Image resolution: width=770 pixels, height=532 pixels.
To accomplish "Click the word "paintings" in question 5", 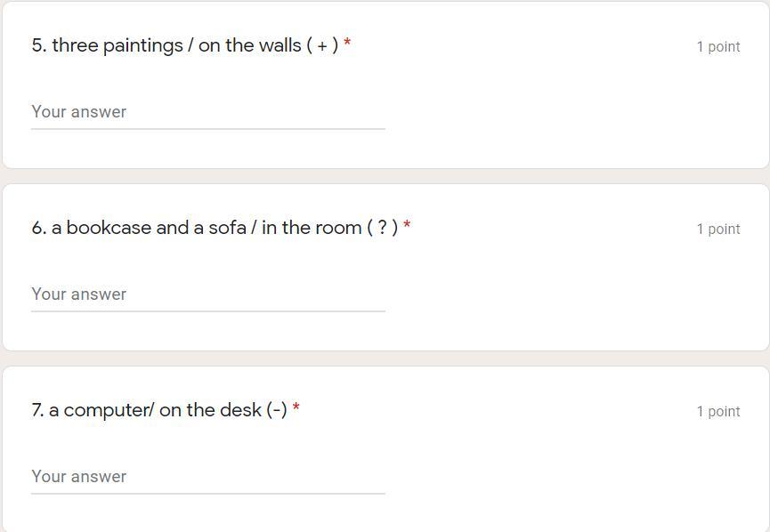I will [x=142, y=45].
